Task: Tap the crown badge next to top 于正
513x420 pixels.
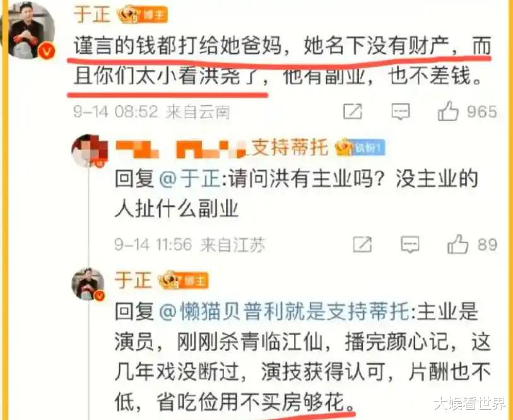Action: (128, 15)
